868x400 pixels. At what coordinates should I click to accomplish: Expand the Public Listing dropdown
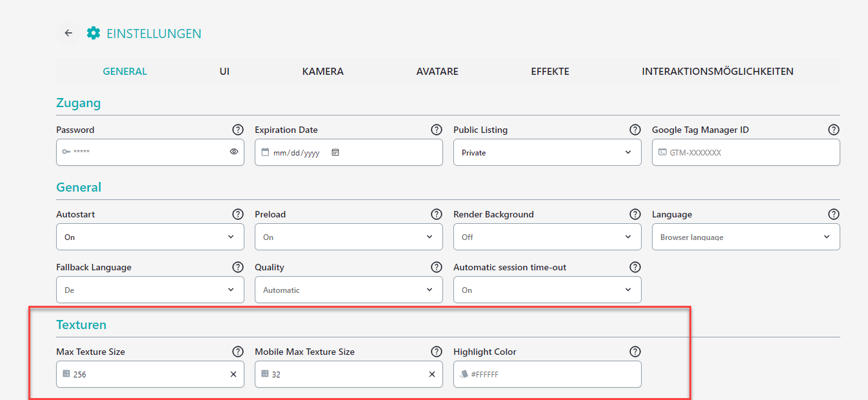pyautogui.click(x=547, y=152)
